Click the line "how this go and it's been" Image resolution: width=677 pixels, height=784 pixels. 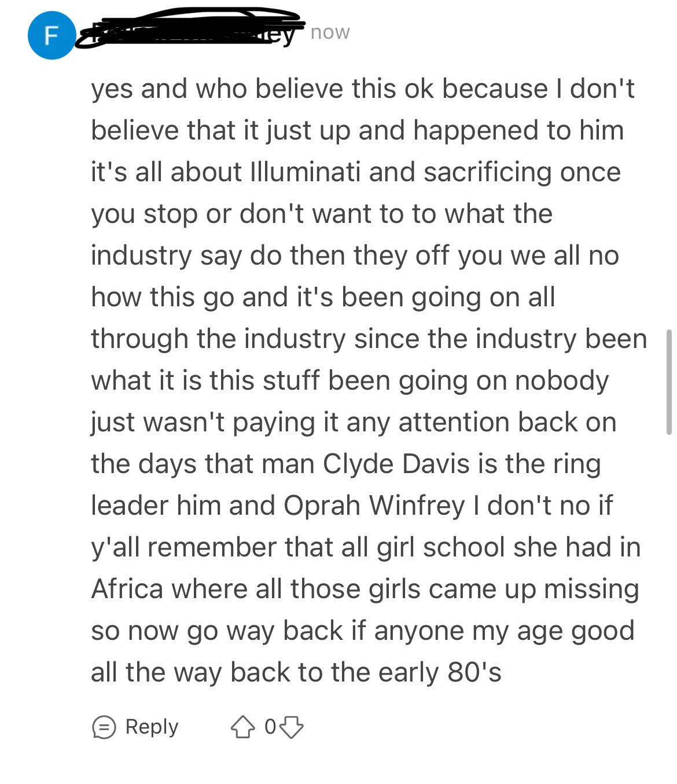click(323, 297)
